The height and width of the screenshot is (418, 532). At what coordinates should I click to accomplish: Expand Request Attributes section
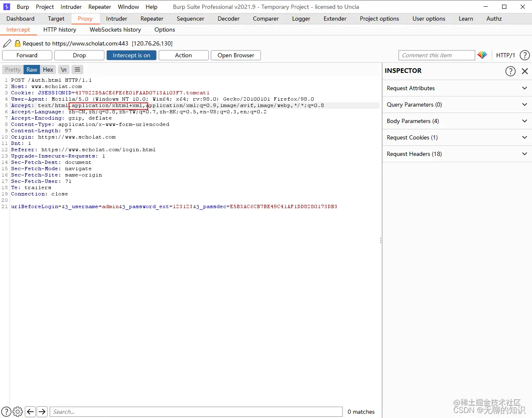pyautogui.click(x=457, y=88)
